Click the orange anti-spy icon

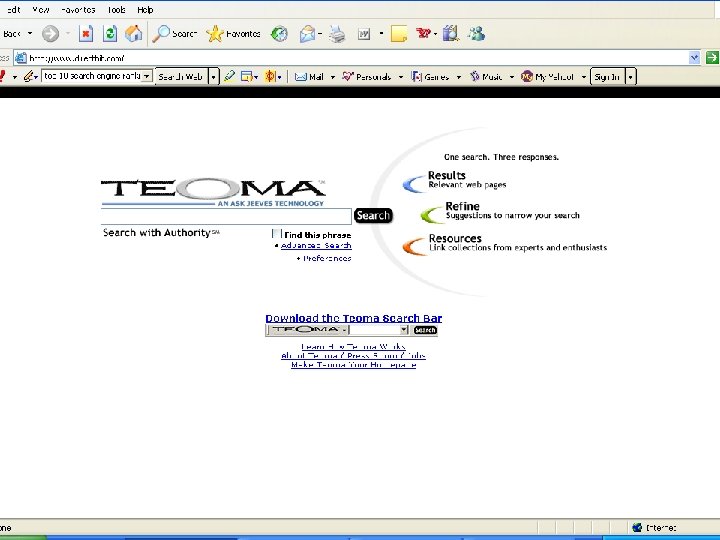point(270,76)
